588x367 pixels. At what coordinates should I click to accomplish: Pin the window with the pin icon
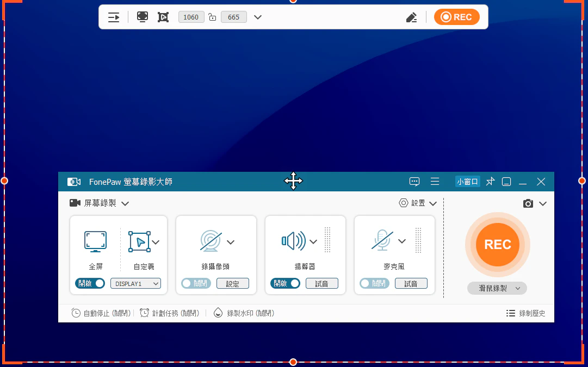click(490, 182)
